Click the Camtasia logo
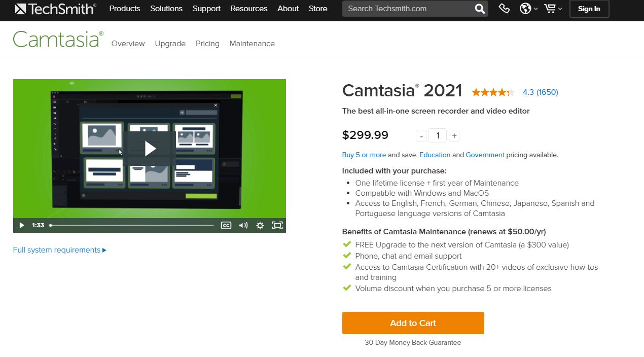 [58, 40]
